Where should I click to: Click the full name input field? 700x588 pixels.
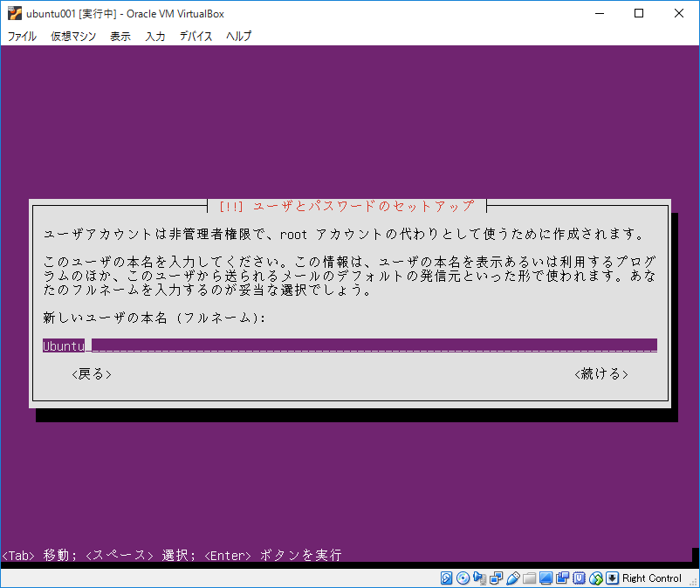click(349, 345)
